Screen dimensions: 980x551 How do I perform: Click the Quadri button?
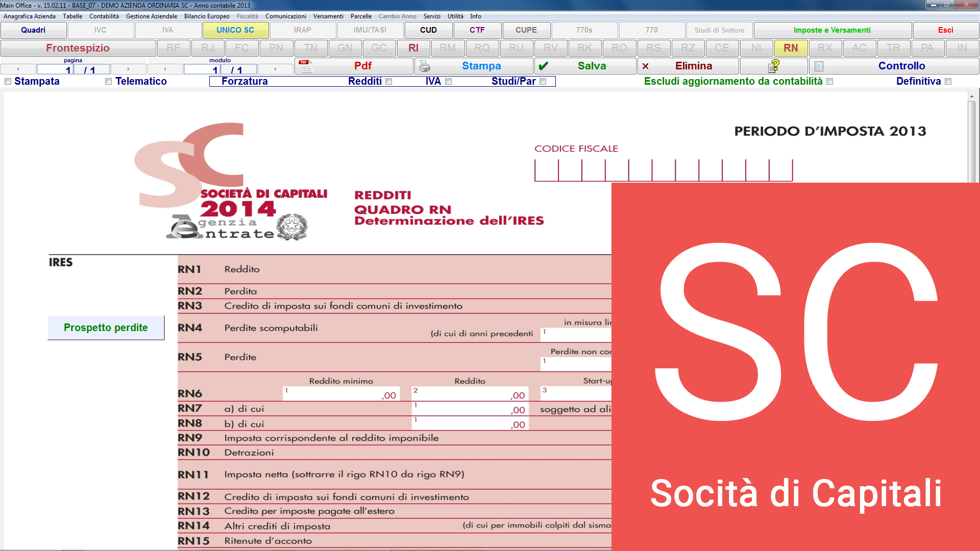pos(33,30)
